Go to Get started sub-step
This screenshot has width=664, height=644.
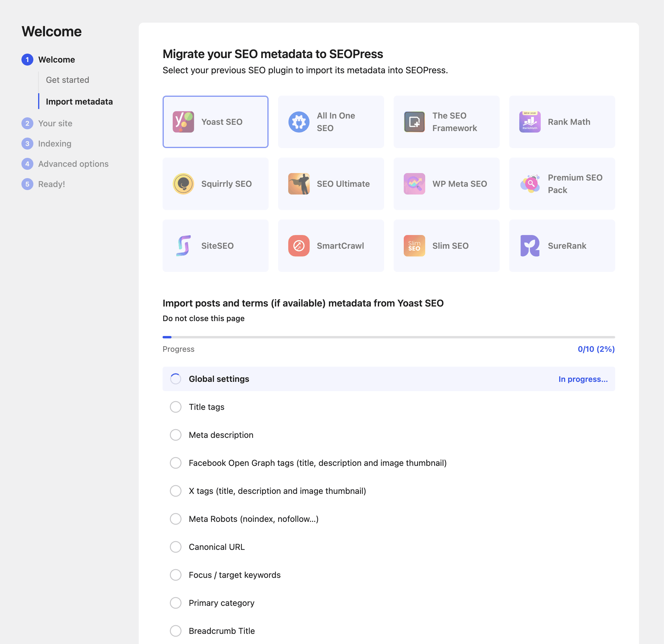pyautogui.click(x=67, y=80)
